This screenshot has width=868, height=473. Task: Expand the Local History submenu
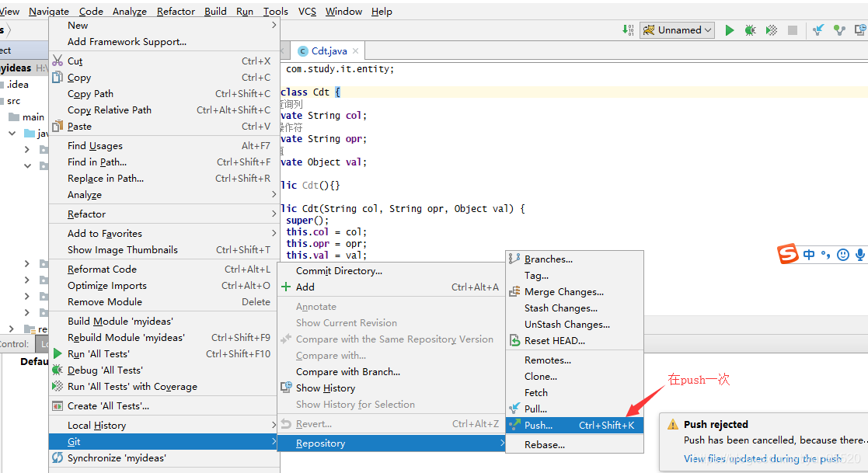(x=164, y=425)
